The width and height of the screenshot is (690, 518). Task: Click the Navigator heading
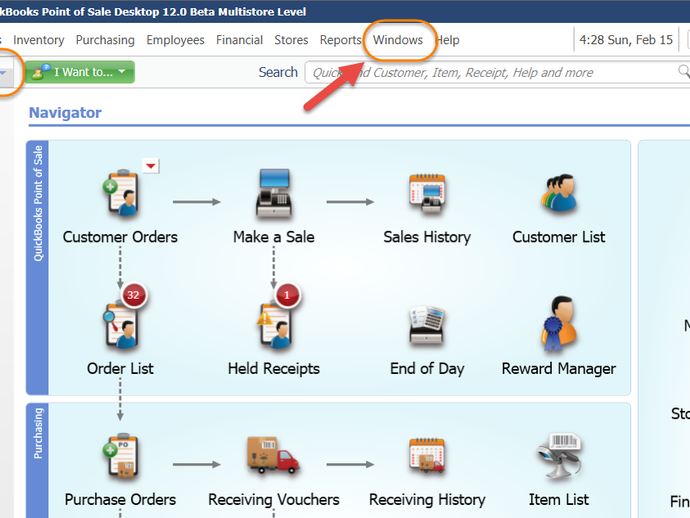[65, 113]
